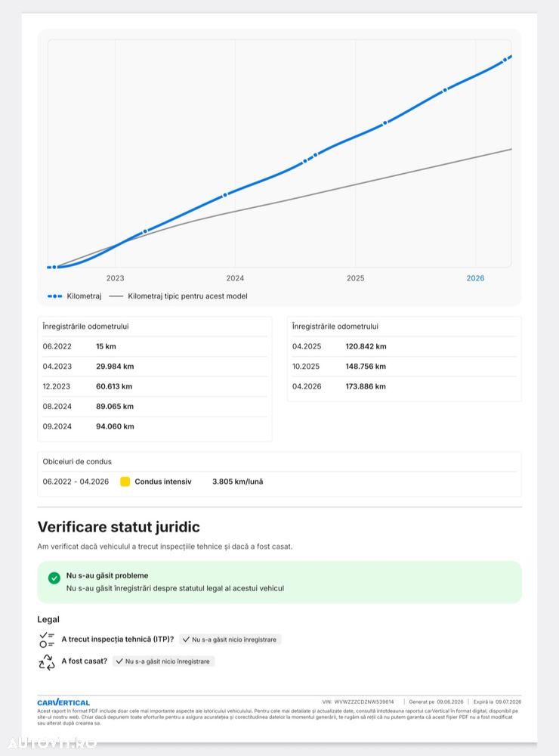Click the 04.2026 odometer record row
This screenshot has width=559, height=756.
[404, 386]
